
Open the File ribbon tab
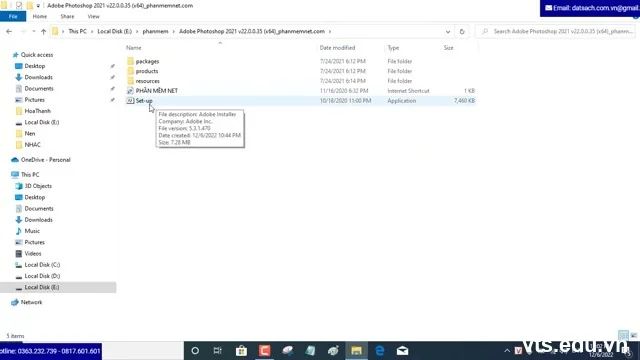coord(13,16)
